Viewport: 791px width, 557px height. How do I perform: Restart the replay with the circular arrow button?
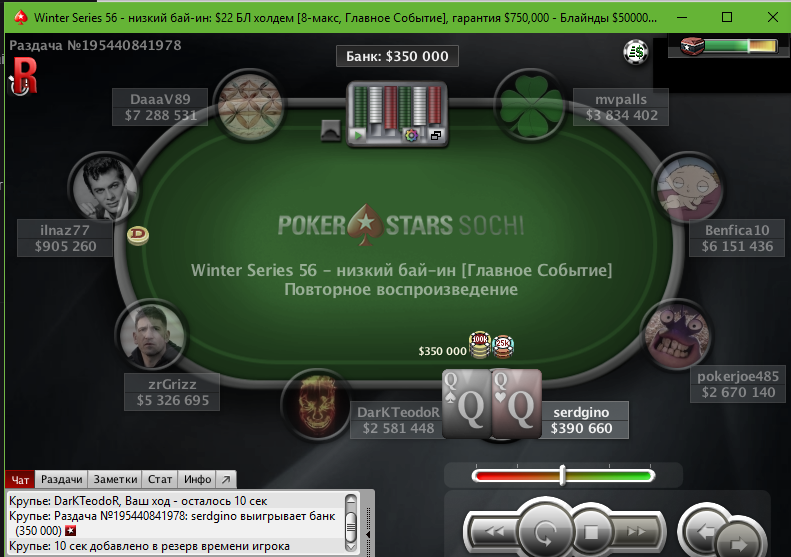coord(545,533)
